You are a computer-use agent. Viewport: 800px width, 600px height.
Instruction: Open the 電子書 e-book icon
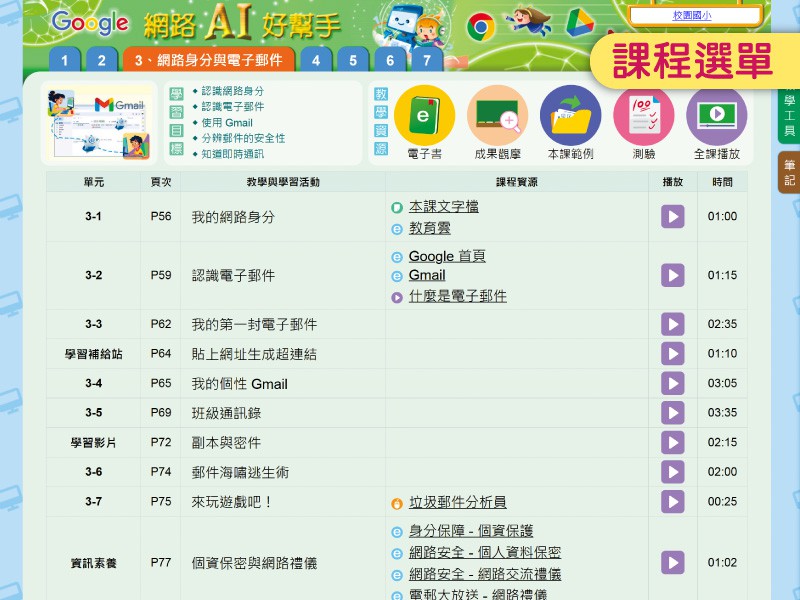[x=425, y=118]
